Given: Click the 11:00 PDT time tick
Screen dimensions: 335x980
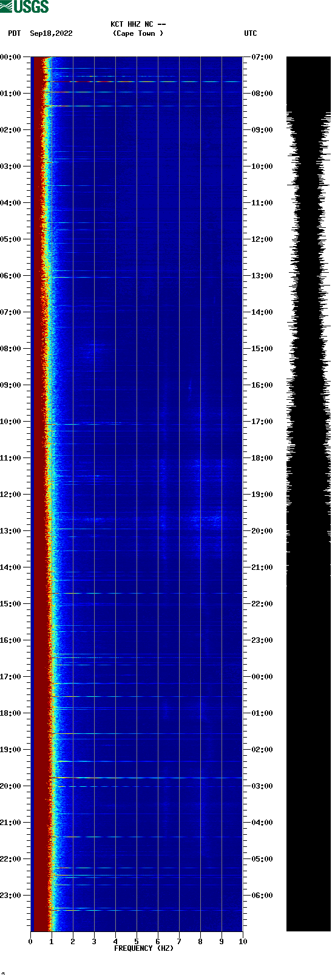Looking at the screenshot, I should click(10, 458).
